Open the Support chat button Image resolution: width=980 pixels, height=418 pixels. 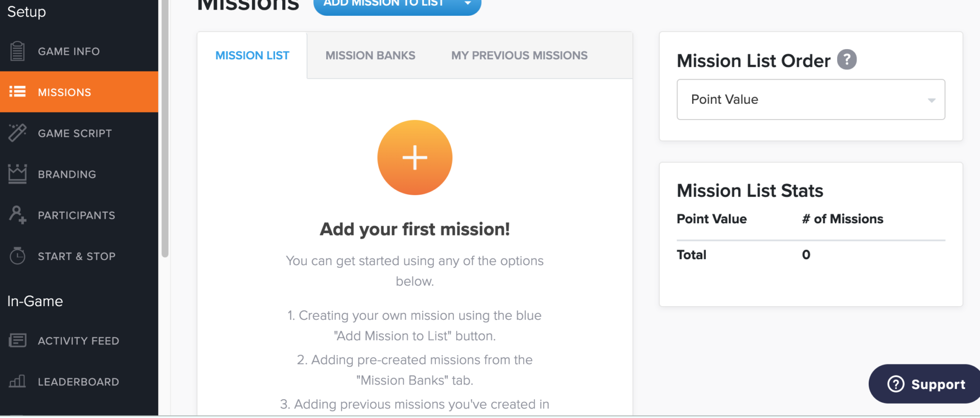(x=926, y=384)
